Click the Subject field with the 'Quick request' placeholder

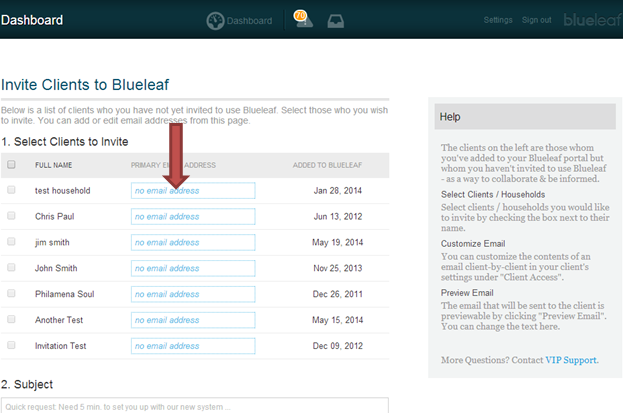point(195,406)
